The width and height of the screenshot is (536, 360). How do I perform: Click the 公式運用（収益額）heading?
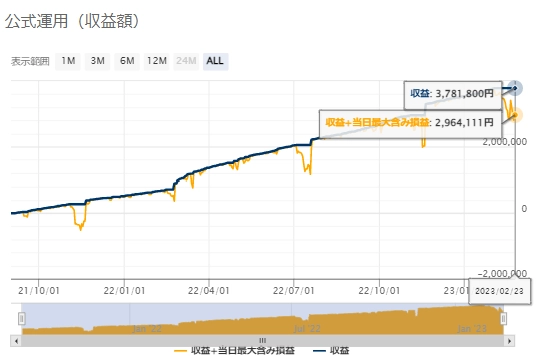(x=72, y=21)
